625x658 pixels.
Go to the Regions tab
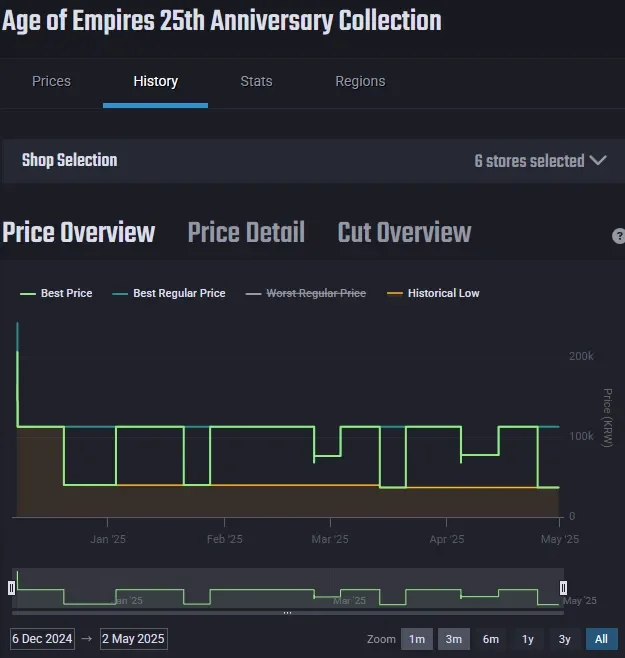pyautogui.click(x=360, y=81)
